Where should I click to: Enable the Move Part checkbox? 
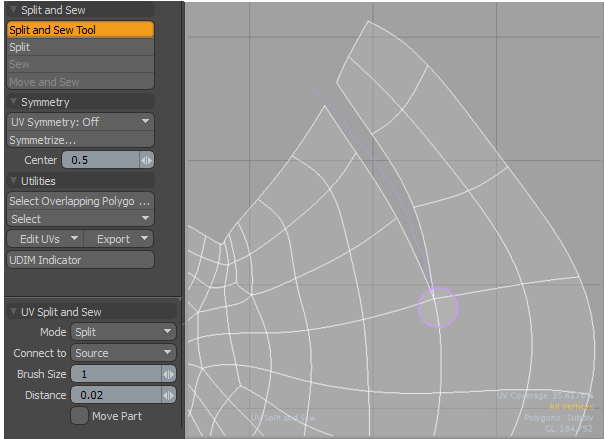[x=79, y=416]
